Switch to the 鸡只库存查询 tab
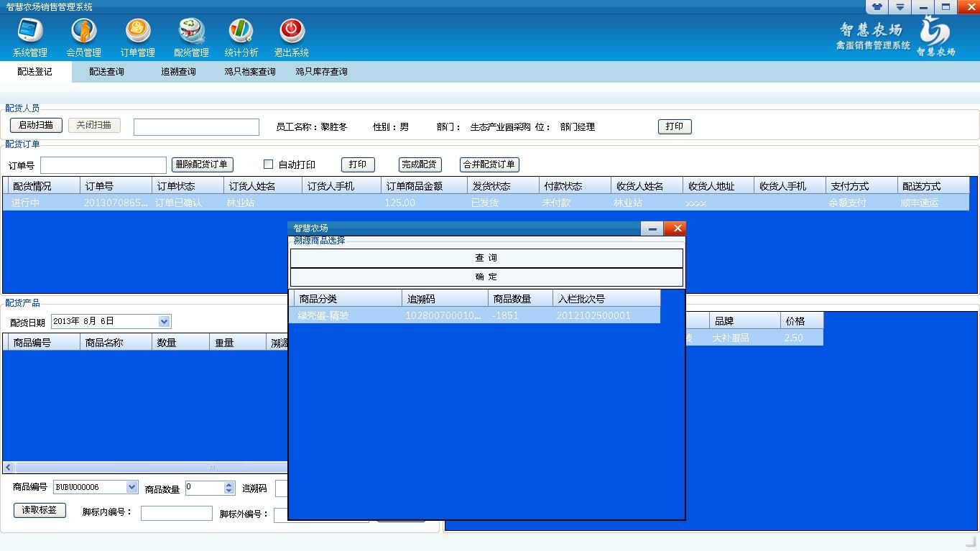This screenshot has width=980, height=551. [321, 72]
